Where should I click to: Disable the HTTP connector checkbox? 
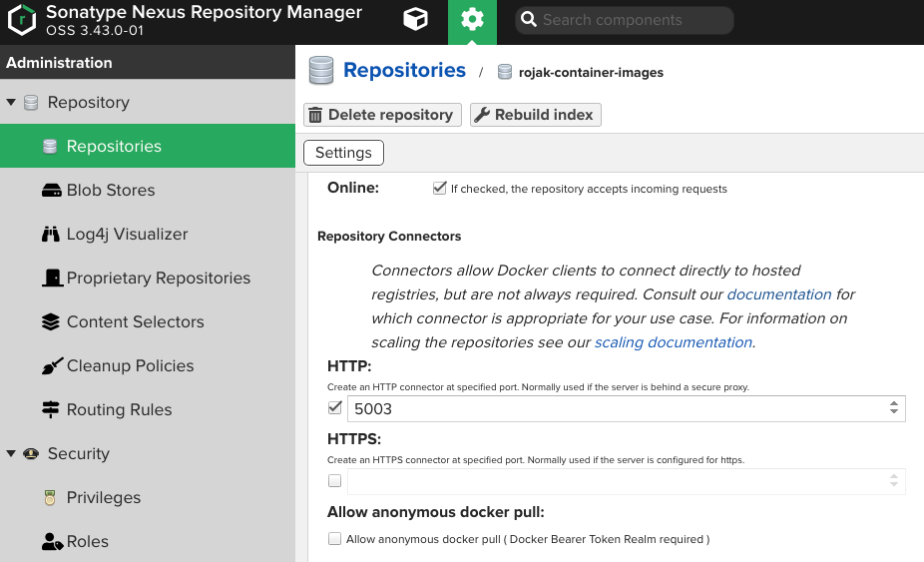point(334,407)
